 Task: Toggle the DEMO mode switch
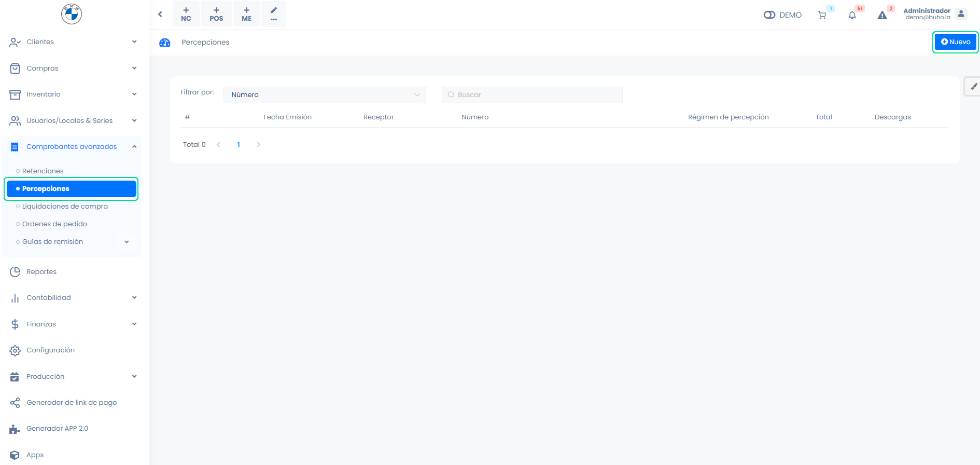(769, 15)
